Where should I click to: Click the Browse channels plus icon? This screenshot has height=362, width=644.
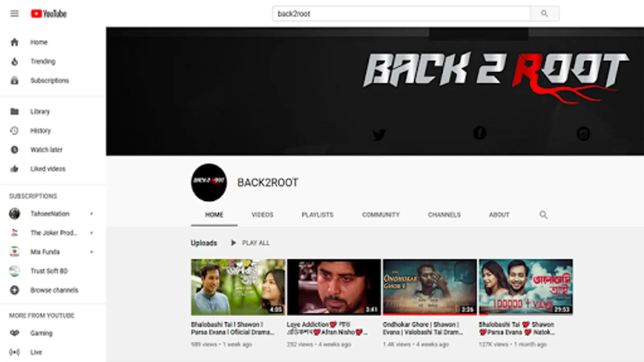click(14, 290)
